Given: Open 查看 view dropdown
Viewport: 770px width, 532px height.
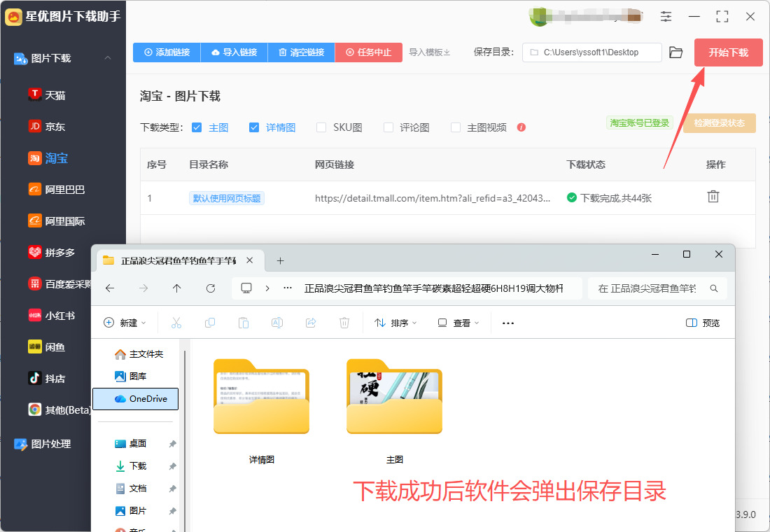Looking at the screenshot, I should click(458, 323).
